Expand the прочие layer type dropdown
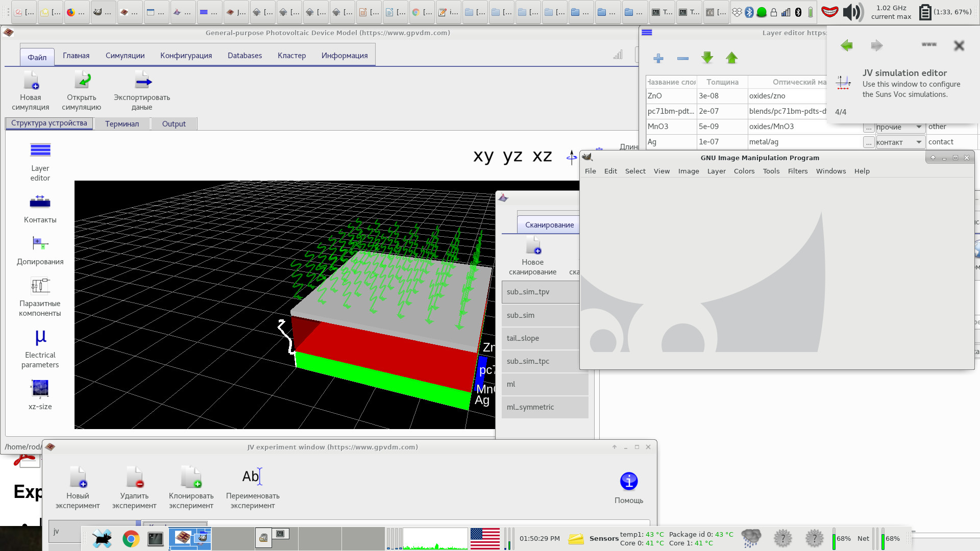 [x=900, y=127]
